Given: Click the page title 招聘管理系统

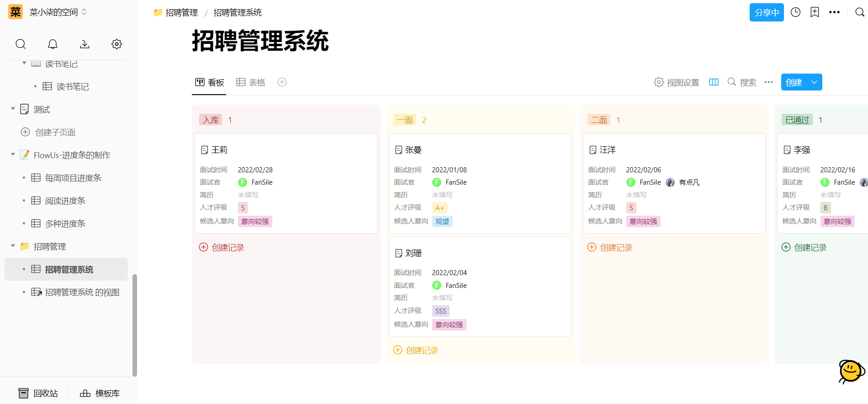Looking at the screenshot, I should coord(260,41).
